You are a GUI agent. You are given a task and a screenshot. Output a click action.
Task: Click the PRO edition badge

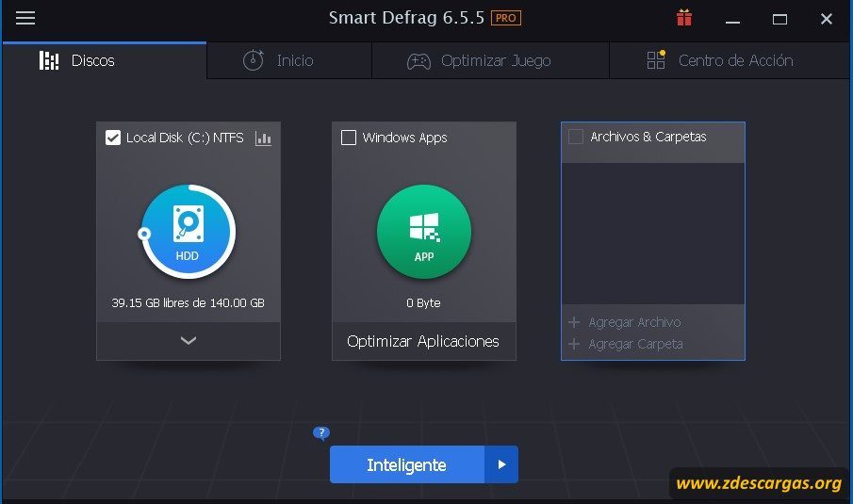coord(506,18)
